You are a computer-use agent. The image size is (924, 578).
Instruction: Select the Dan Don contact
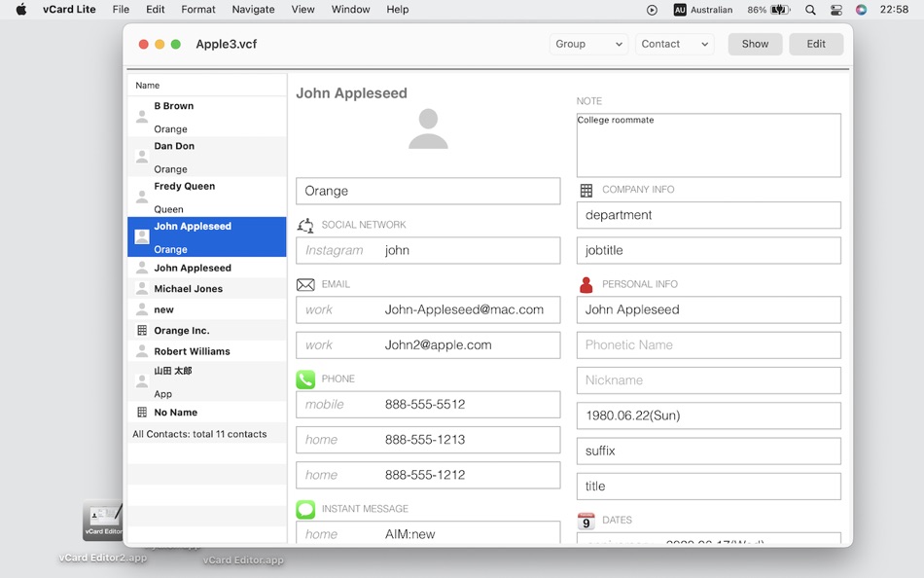coord(207,157)
